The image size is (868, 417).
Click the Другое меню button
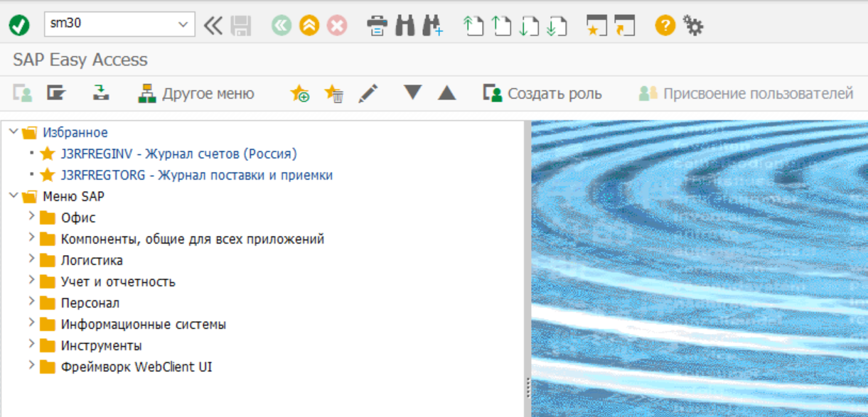pyautogui.click(x=195, y=94)
